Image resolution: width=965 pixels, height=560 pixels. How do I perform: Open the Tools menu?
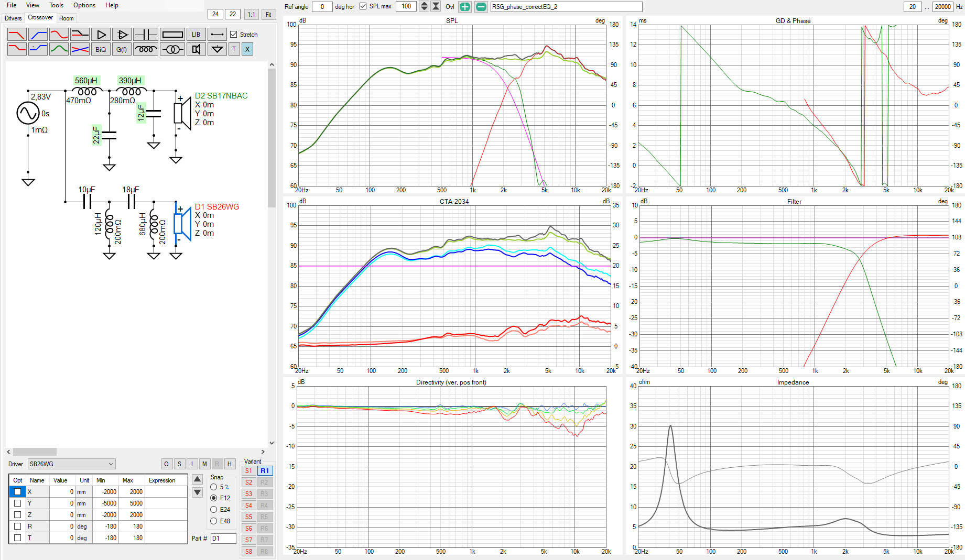tap(56, 5)
